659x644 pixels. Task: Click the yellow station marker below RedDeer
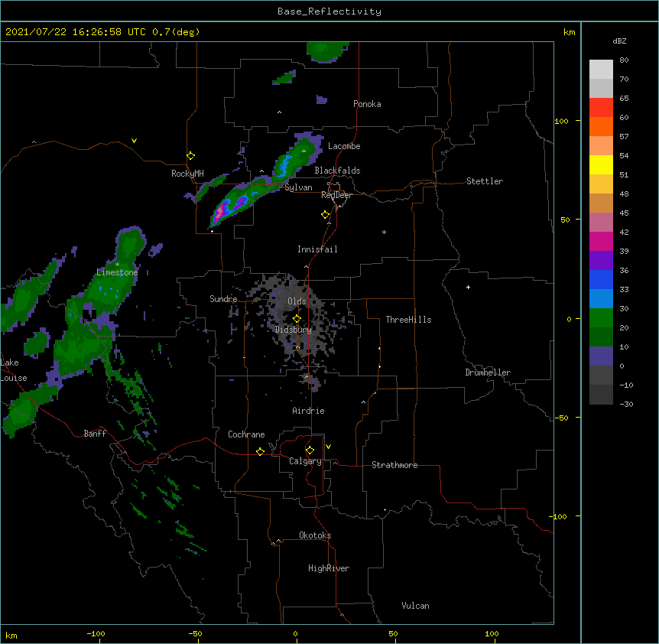[x=325, y=215]
